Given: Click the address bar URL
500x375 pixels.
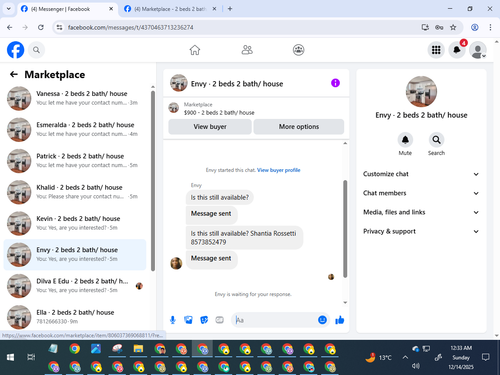Looking at the screenshot, I should (x=130, y=27).
